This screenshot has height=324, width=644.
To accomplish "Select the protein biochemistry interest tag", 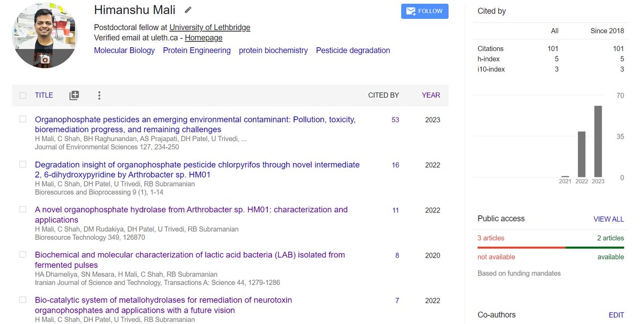I will (273, 50).
